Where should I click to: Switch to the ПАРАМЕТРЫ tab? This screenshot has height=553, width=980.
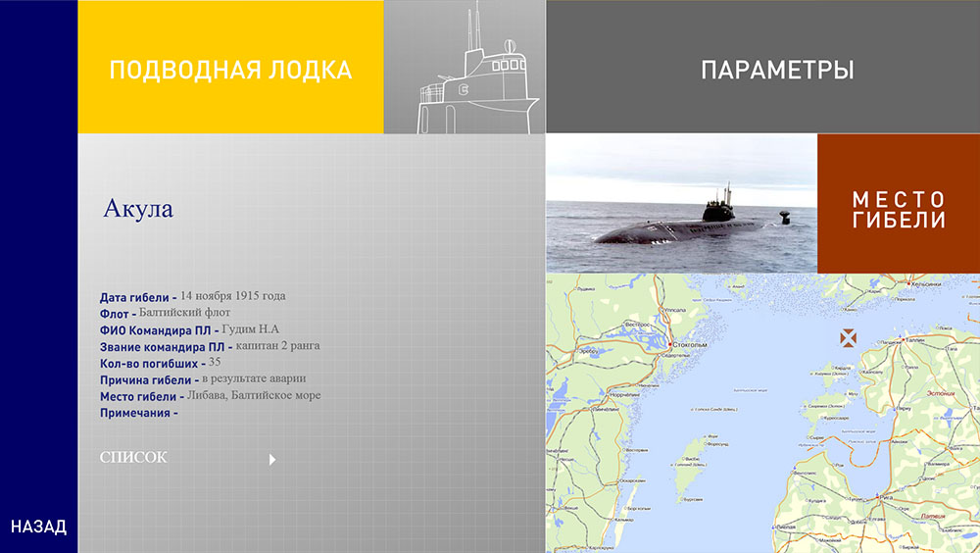coord(777,70)
